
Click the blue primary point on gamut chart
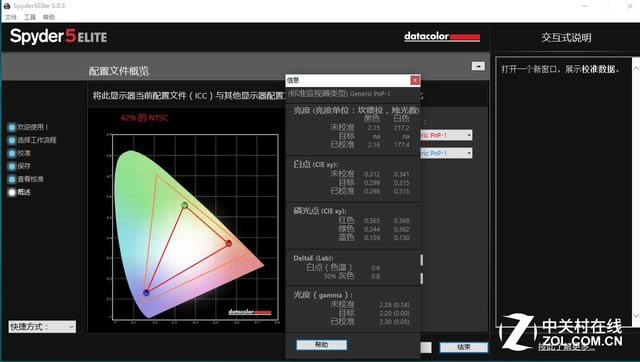click(146, 293)
